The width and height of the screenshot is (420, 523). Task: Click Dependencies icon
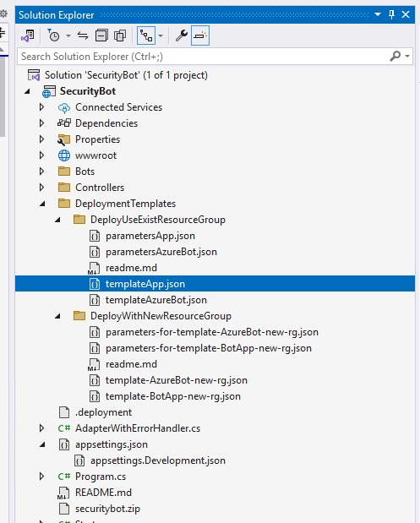point(63,123)
